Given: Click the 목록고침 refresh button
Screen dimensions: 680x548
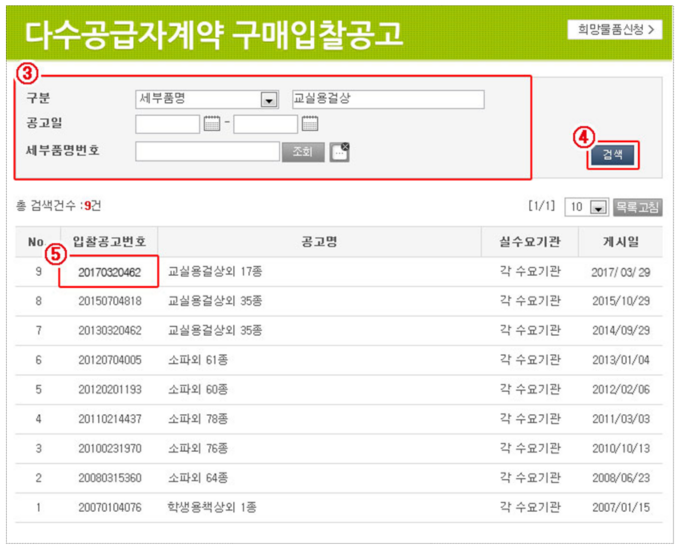Looking at the screenshot, I should (638, 207).
